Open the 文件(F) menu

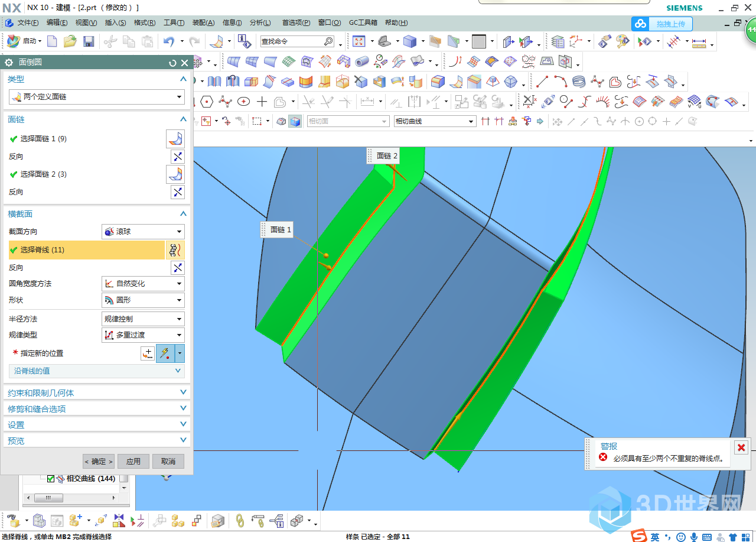[x=28, y=23]
